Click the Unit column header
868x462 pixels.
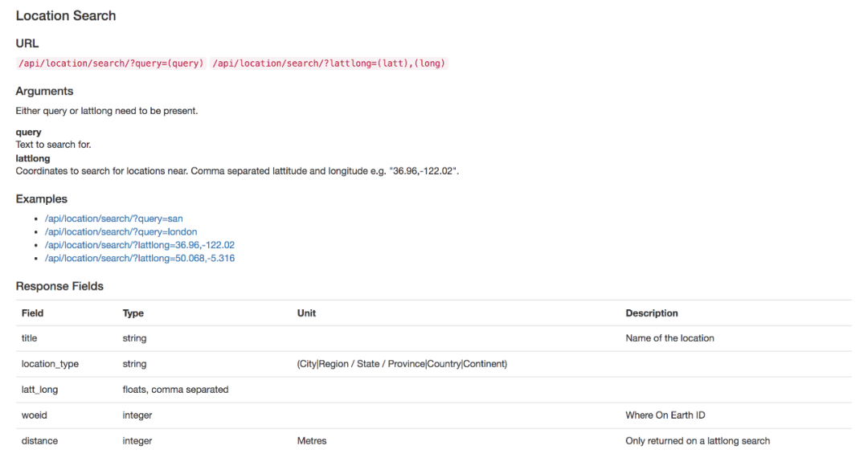(x=307, y=313)
